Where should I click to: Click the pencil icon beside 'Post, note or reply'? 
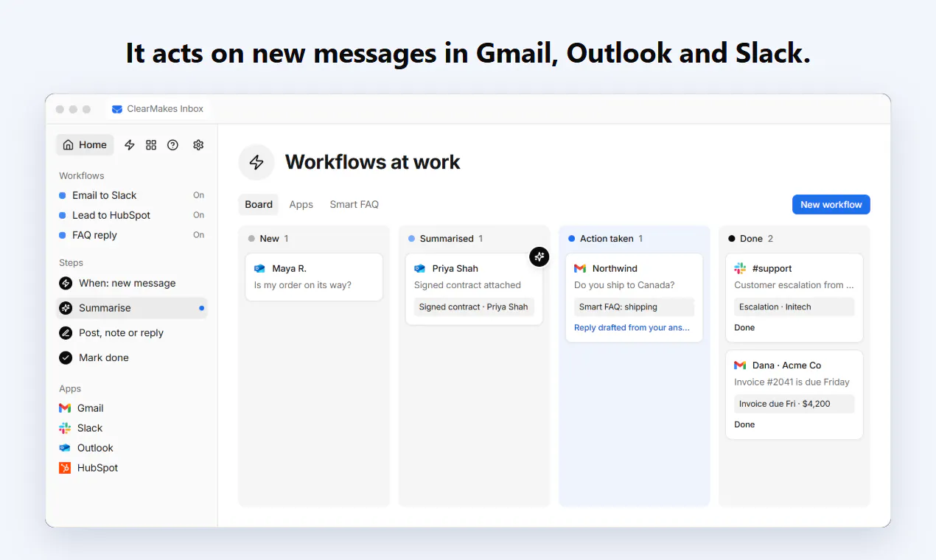[66, 333]
